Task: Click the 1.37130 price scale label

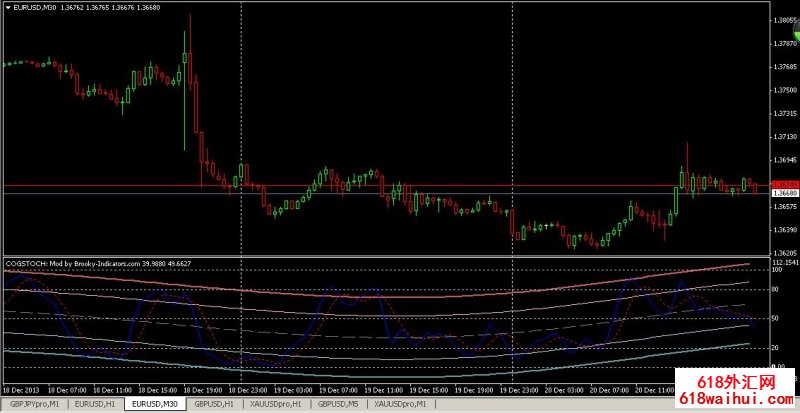Action: click(785, 137)
